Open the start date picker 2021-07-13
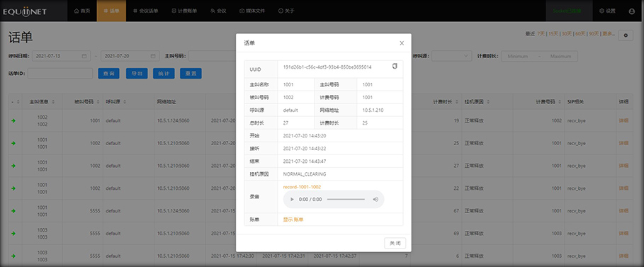Screen dimensions: 644x267 tap(61, 56)
